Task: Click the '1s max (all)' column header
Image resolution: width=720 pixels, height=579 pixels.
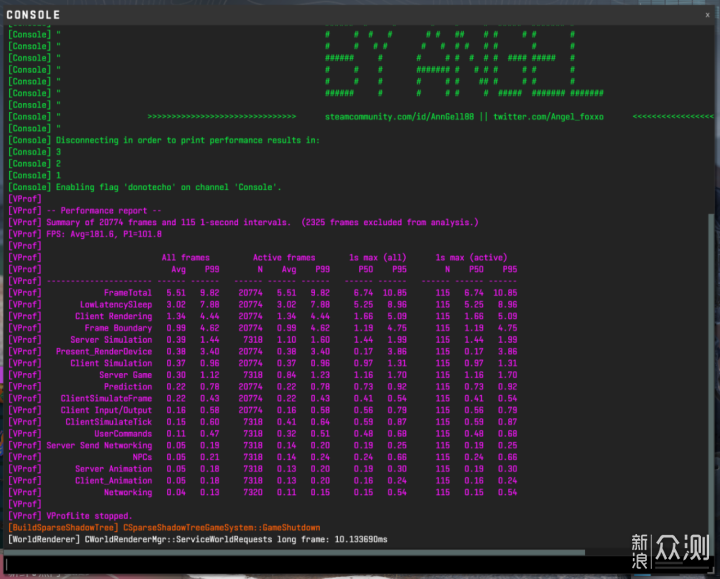Action: pos(377,257)
